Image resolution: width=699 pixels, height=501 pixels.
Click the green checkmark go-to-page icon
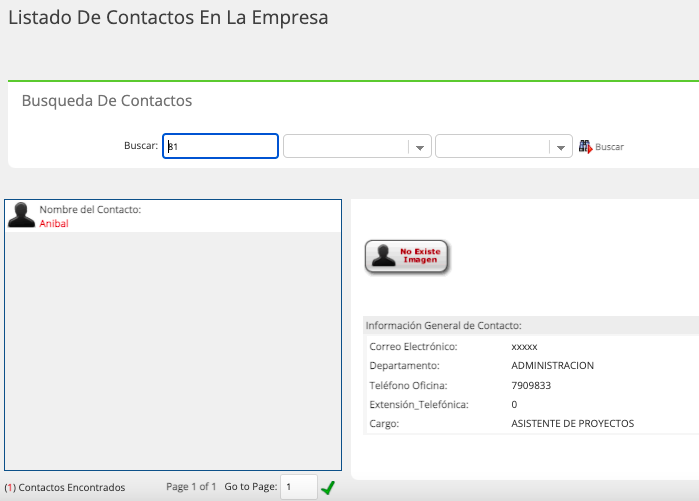[x=328, y=488]
